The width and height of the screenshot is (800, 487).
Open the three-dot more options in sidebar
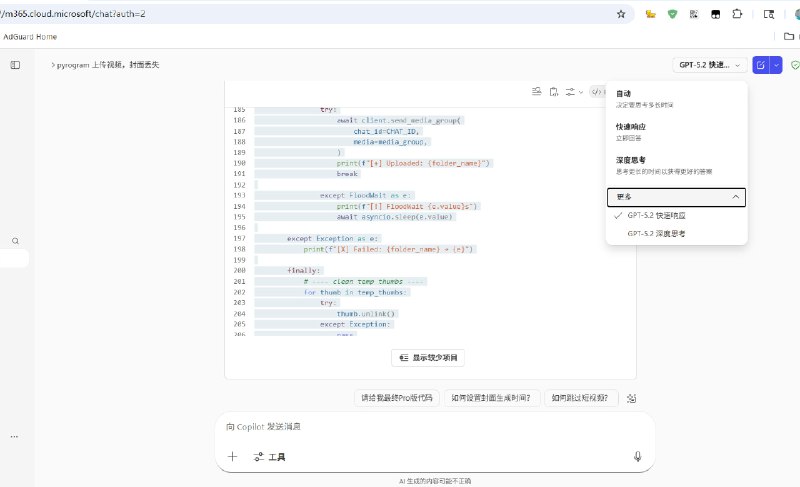click(14, 437)
